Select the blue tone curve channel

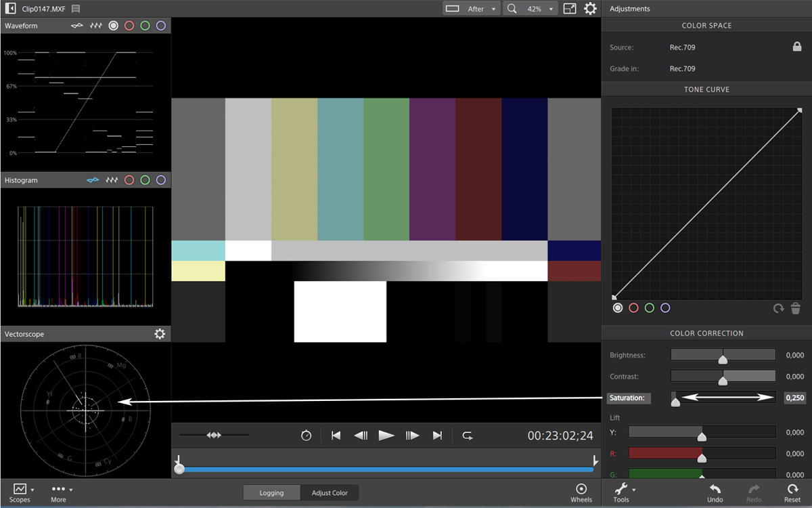click(665, 308)
